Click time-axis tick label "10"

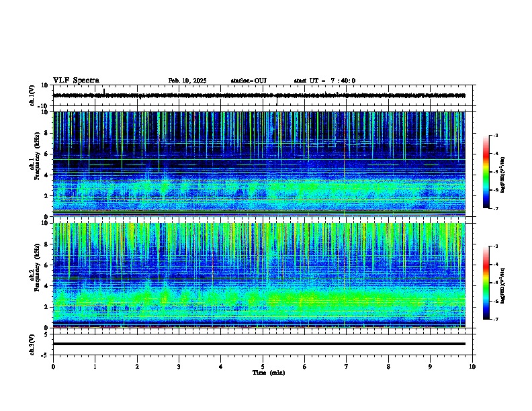(472, 367)
